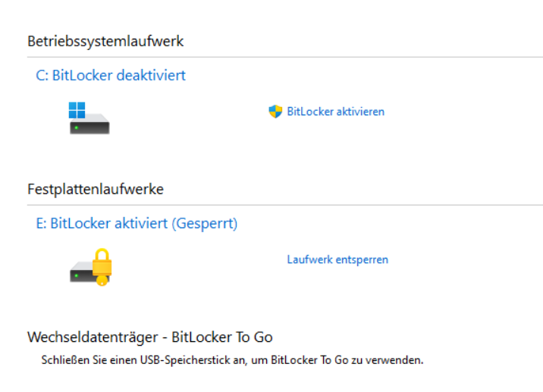Click 'BitLocker aktivieren' to enable encryption
Image resolution: width=543 pixels, height=392 pixels.
(335, 111)
